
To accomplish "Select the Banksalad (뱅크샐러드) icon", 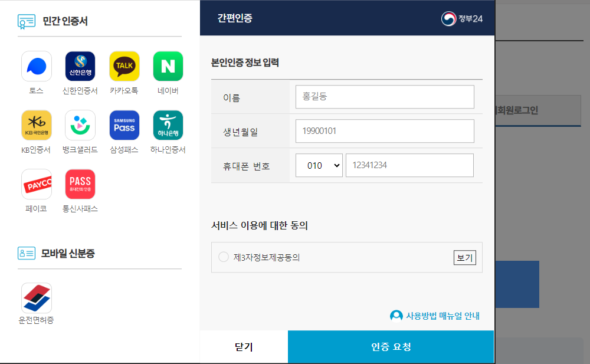I will tap(80, 125).
